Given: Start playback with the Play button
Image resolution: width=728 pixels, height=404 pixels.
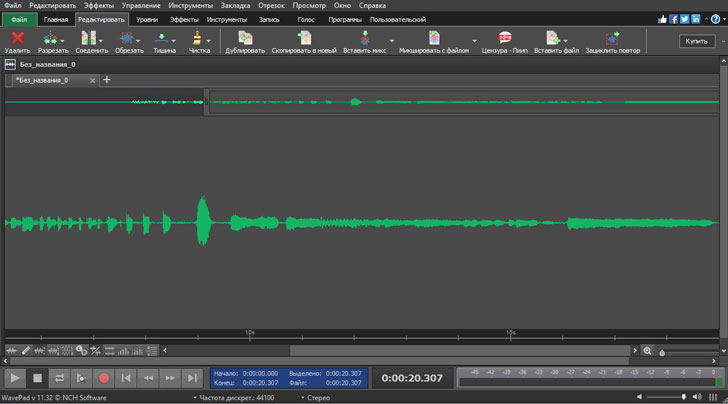Looking at the screenshot, I should coord(15,378).
